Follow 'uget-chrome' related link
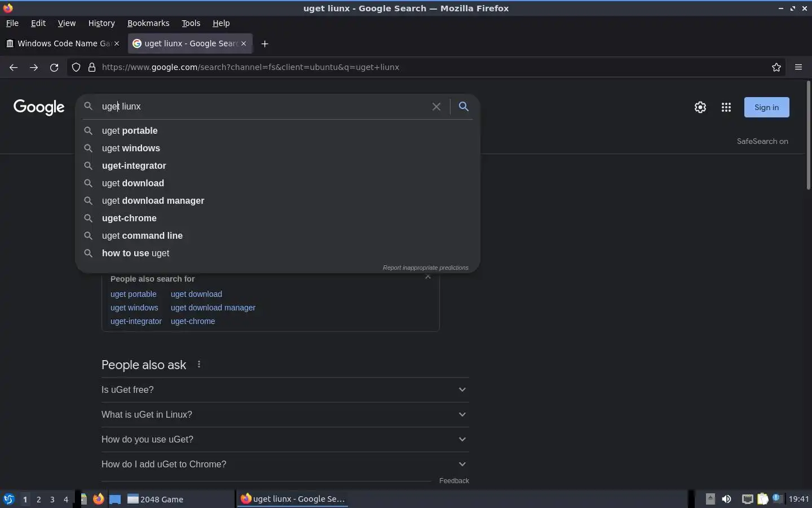812x508 pixels. tap(193, 321)
